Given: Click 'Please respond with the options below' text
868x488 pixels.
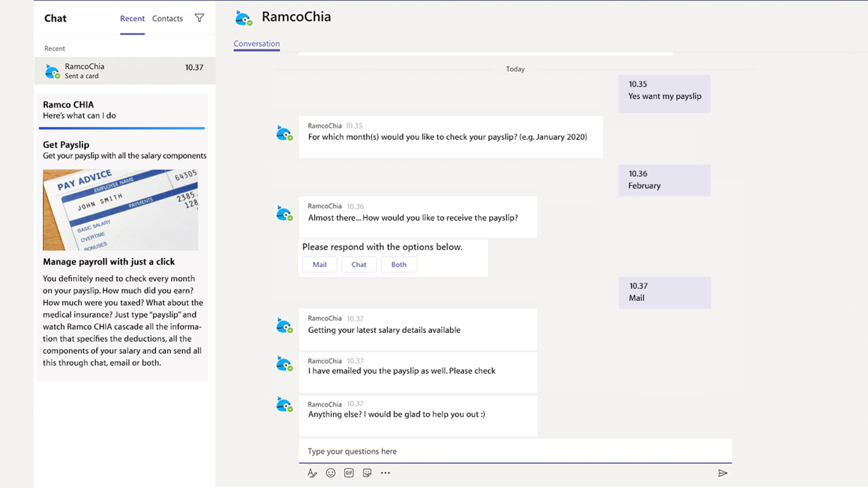Looking at the screenshot, I should coord(383,247).
